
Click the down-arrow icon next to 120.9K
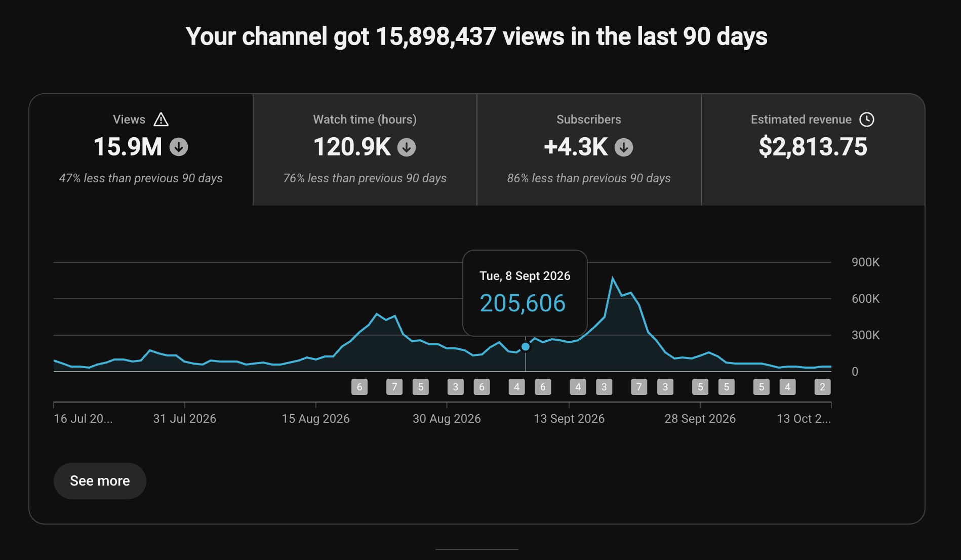(407, 147)
